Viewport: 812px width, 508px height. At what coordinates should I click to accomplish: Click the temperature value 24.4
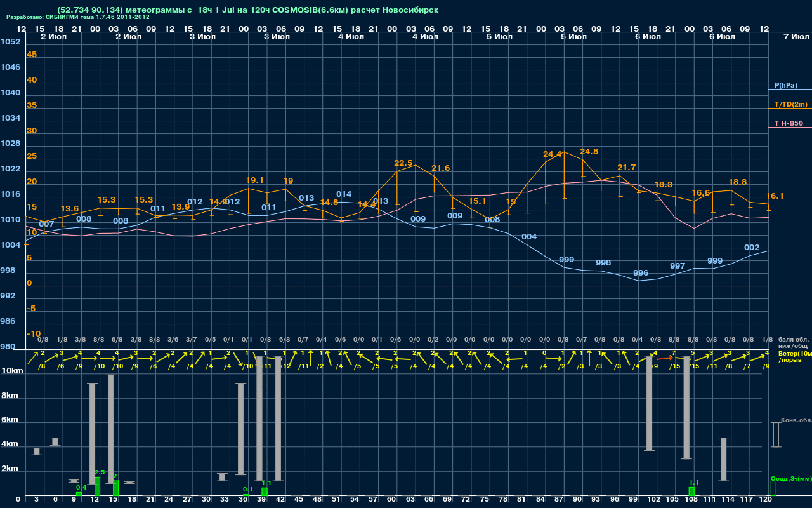(553, 154)
